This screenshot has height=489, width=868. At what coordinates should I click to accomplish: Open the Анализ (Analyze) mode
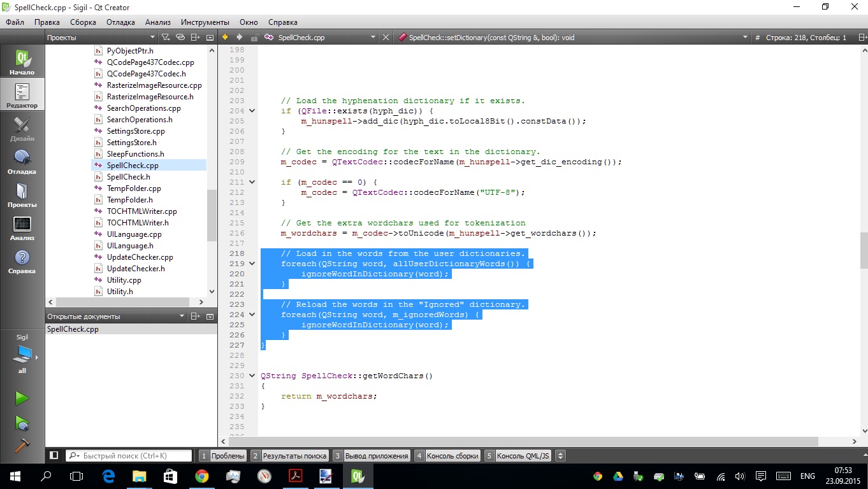(22, 228)
